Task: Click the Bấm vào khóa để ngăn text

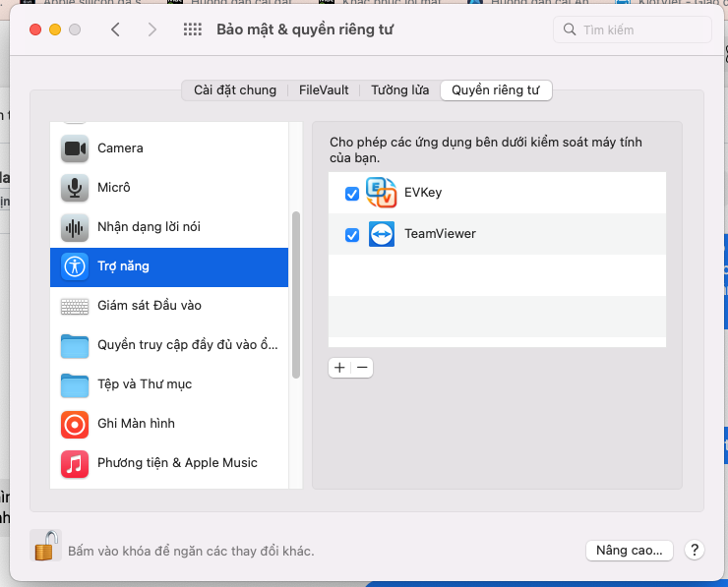Action: [x=191, y=551]
